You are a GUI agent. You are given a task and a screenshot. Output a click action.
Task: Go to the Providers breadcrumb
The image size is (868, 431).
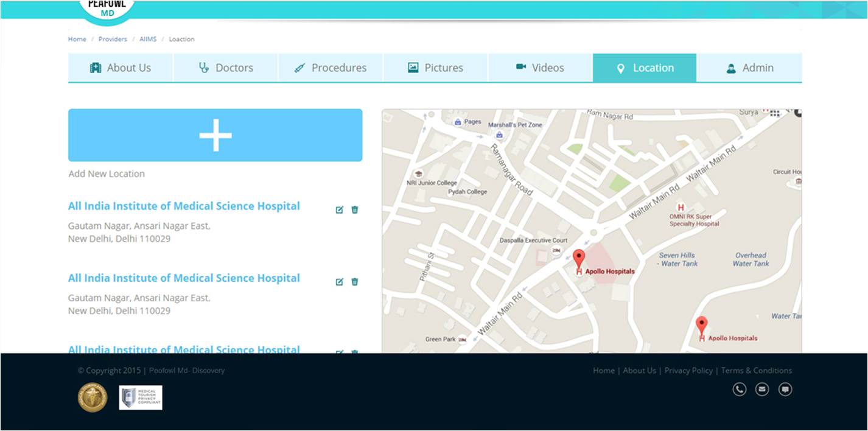pos(113,39)
